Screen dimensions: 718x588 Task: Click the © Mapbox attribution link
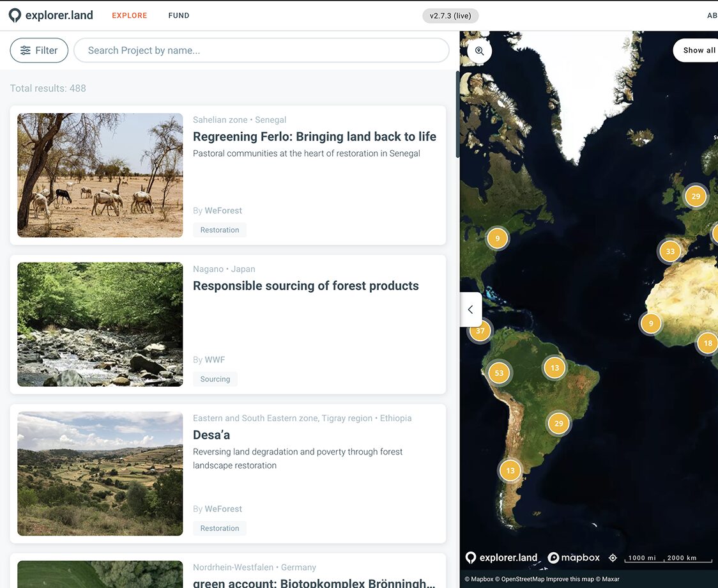[x=479, y=579]
